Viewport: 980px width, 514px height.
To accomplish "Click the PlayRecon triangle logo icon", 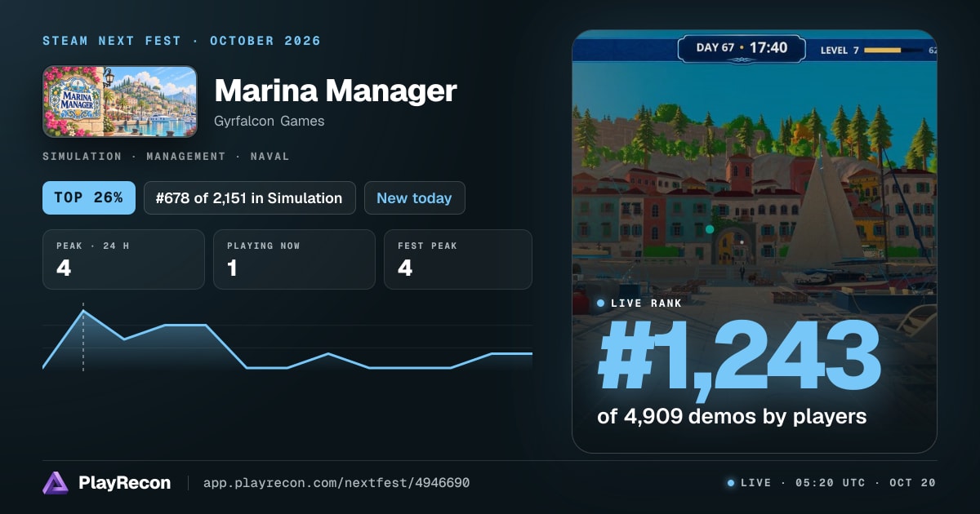I will [56, 483].
